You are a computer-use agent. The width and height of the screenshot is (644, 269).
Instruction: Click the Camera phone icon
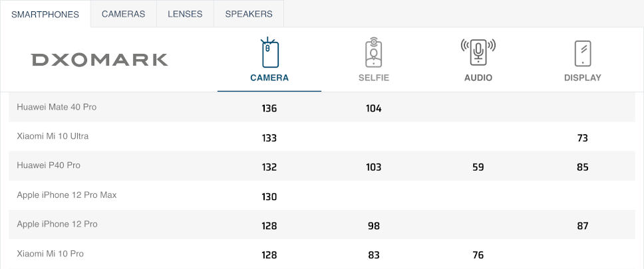(269, 53)
